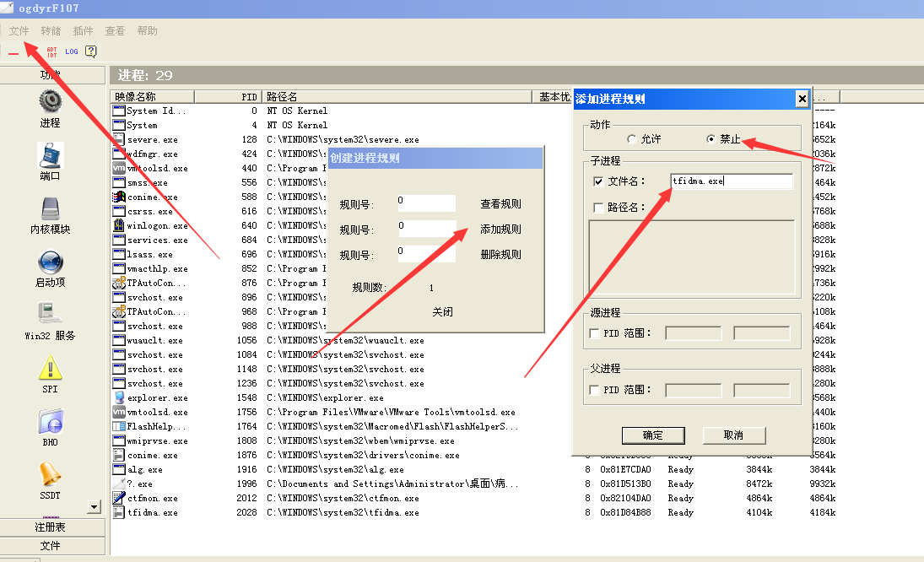
Task: Select the 允许 (allow) radio button
Action: click(632, 139)
